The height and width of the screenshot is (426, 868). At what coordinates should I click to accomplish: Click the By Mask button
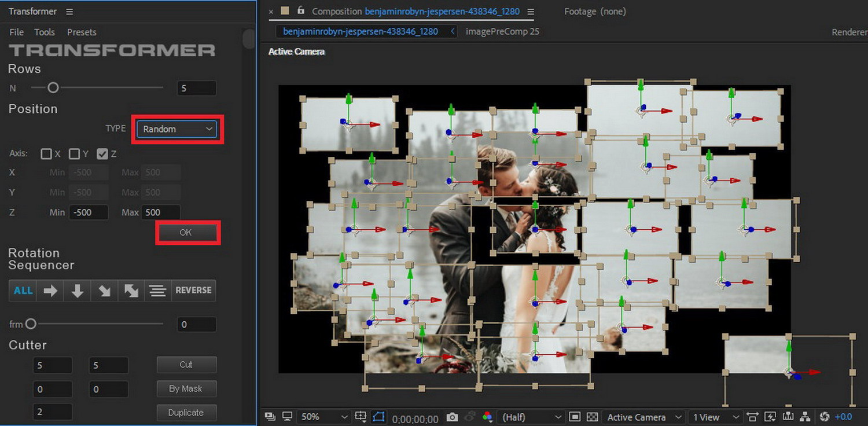[186, 389]
